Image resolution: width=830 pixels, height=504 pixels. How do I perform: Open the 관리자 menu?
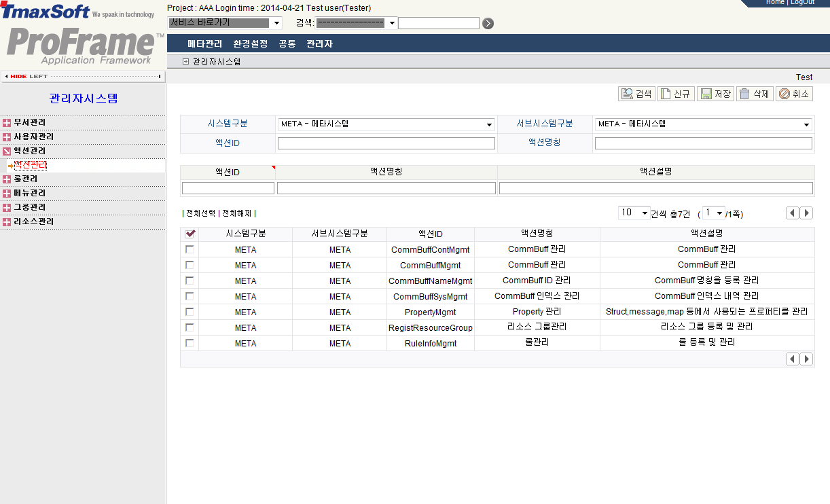click(319, 42)
